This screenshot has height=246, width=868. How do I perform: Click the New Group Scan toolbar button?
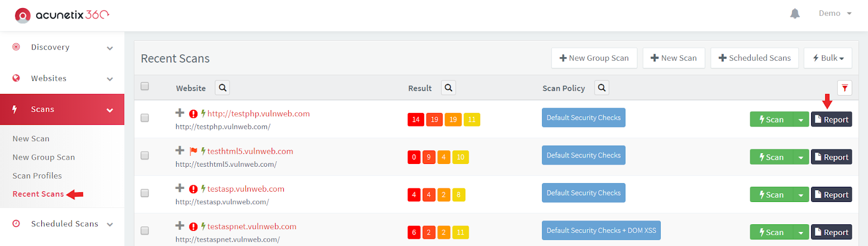(594, 58)
